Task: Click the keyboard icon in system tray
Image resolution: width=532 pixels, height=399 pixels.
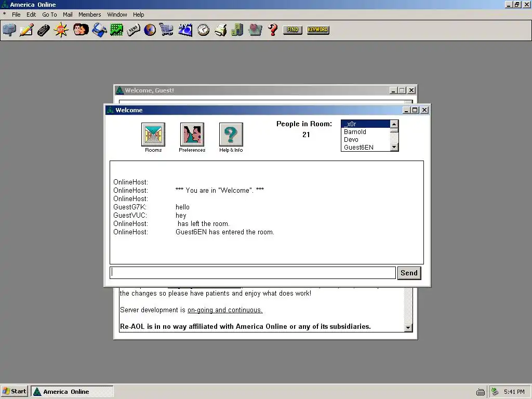Action: click(x=481, y=392)
